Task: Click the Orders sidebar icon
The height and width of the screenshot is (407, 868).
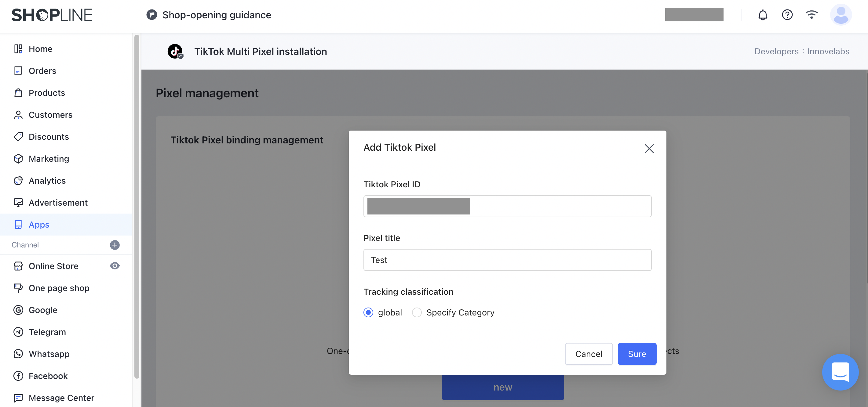Action: pyautogui.click(x=18, y=71)
